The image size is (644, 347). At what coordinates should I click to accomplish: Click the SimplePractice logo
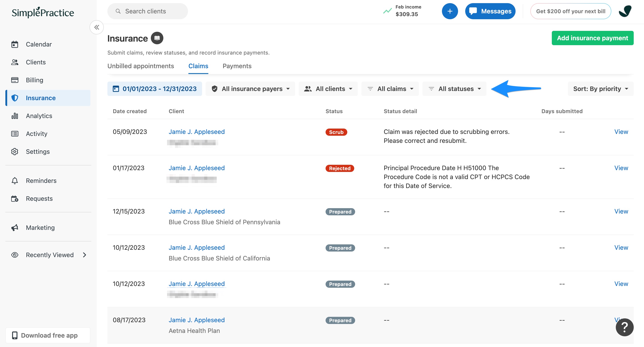click(43, 13)
